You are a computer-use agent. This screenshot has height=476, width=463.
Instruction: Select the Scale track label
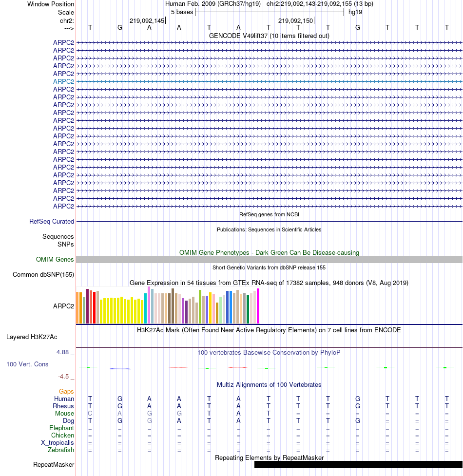(66, 13)
